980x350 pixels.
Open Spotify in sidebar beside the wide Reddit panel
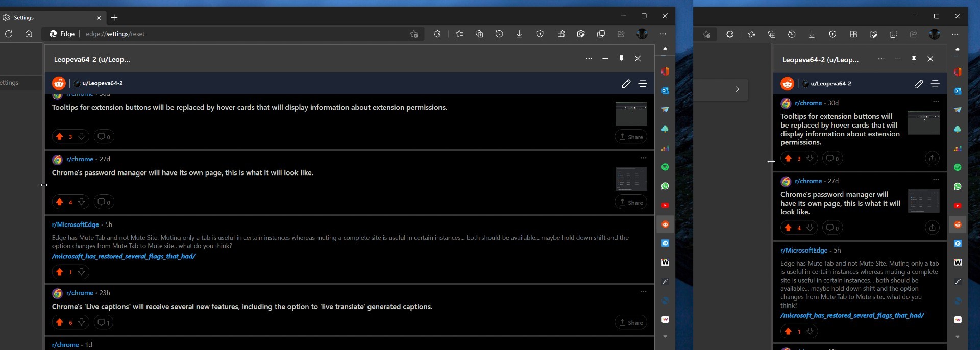pos(665,167)
